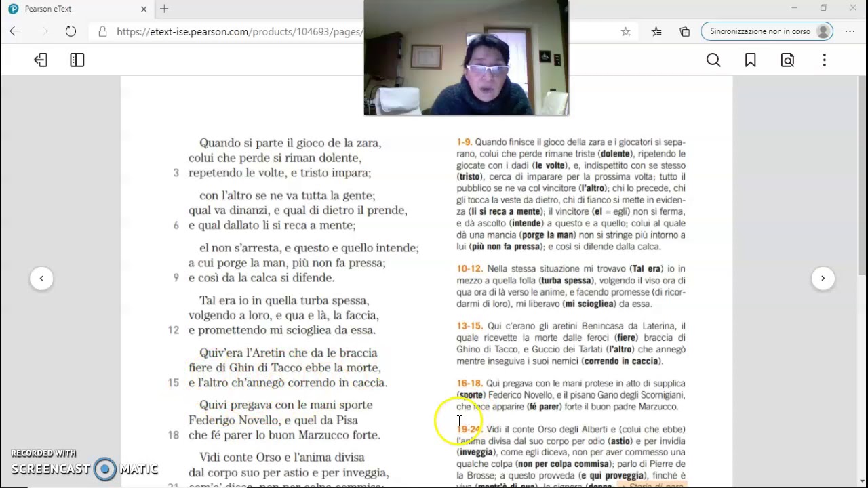Click the browser Back arrow
The image size is (868, 488).
[15, 31]
